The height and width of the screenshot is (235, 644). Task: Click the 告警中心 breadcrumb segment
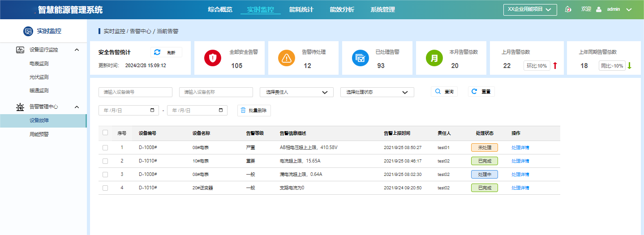pos(141,31)
